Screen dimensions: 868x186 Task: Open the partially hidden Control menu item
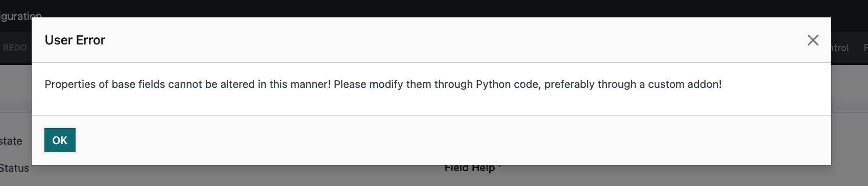840,48
